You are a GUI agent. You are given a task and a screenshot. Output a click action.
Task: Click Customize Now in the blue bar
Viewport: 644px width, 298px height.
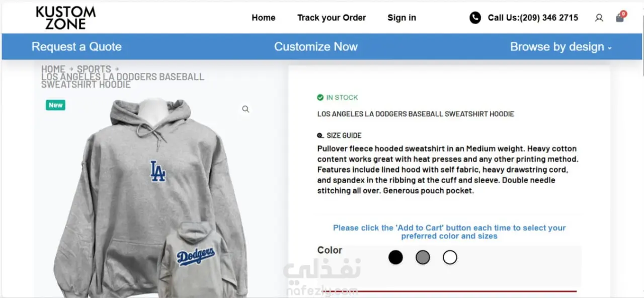coord(316,47)
